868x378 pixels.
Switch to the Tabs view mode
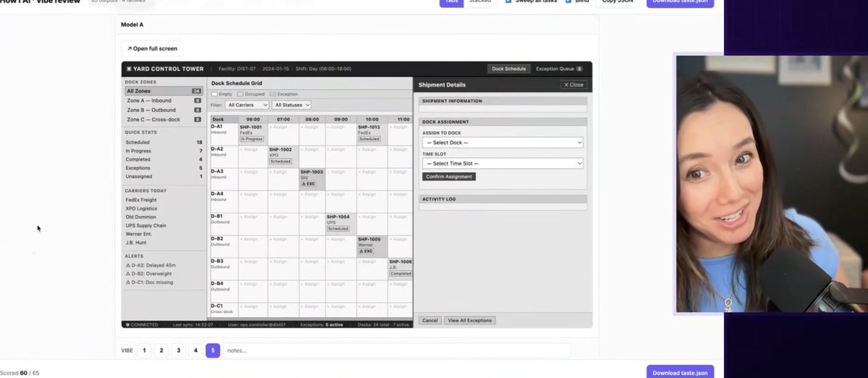(451, 2)
